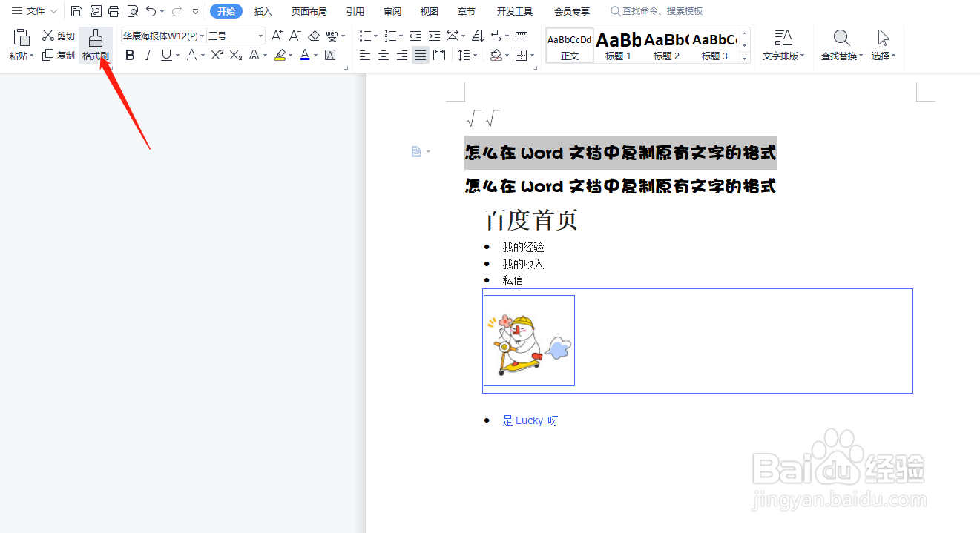Screen dimensions: 980x533
Task: Open Print Preview from quick access bar
Action: (132, 11)
